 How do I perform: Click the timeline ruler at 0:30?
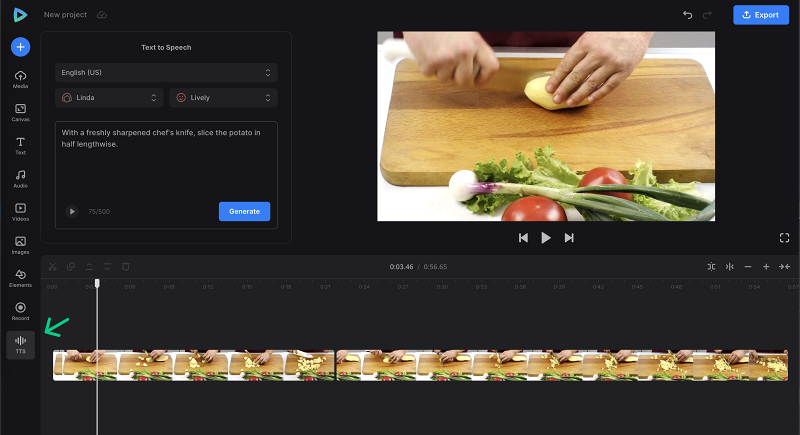[x=442, y=287]
